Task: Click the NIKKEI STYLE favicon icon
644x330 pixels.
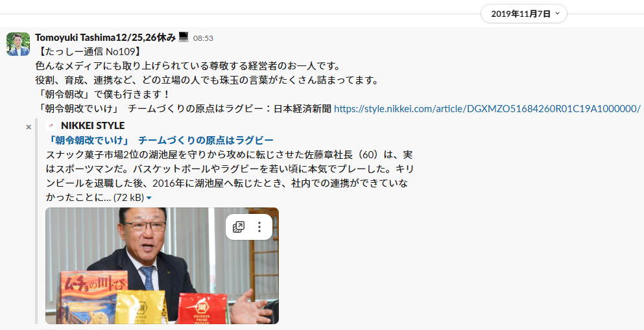Action: coord(51,126)
